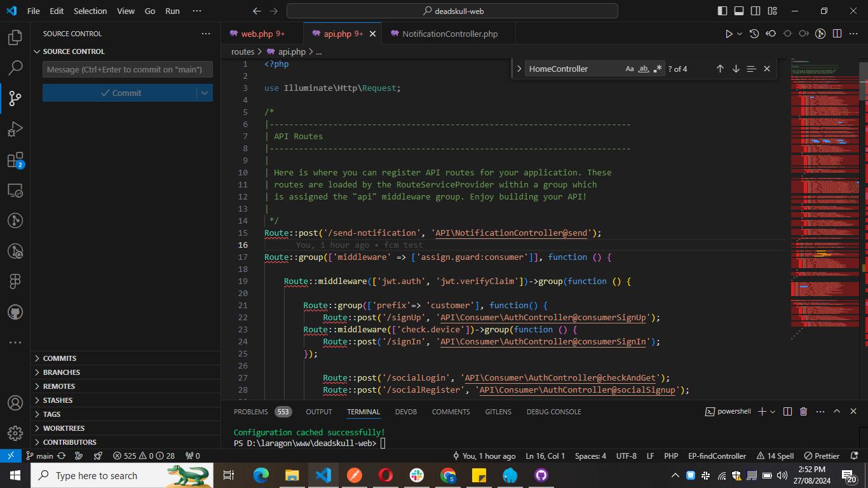Click the commit message input field
This screenshot has width=868, height=488.
click(127, 69)
